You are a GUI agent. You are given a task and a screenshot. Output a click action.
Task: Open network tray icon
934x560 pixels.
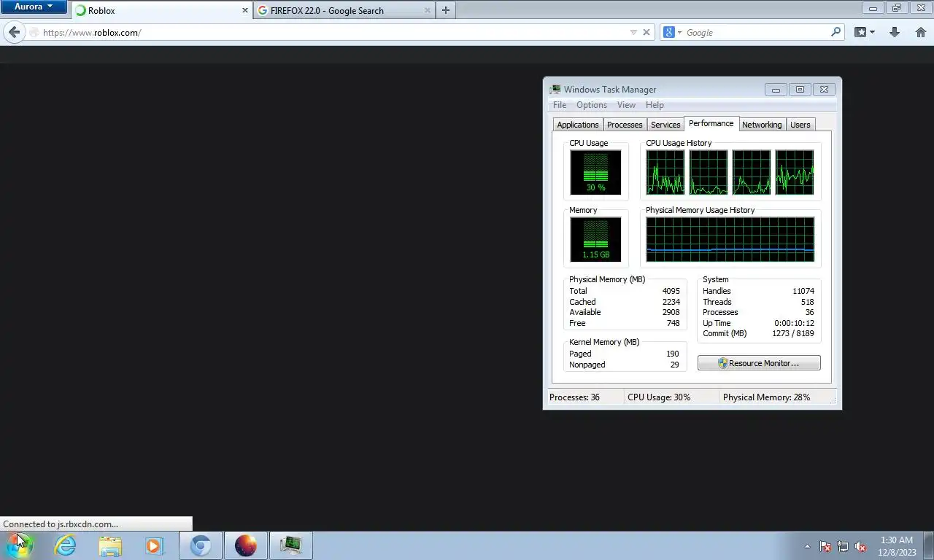[x=843, y=546]
